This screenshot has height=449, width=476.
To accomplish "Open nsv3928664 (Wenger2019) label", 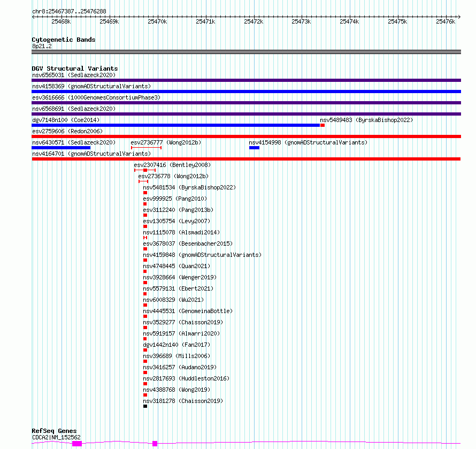I will 180,277.
